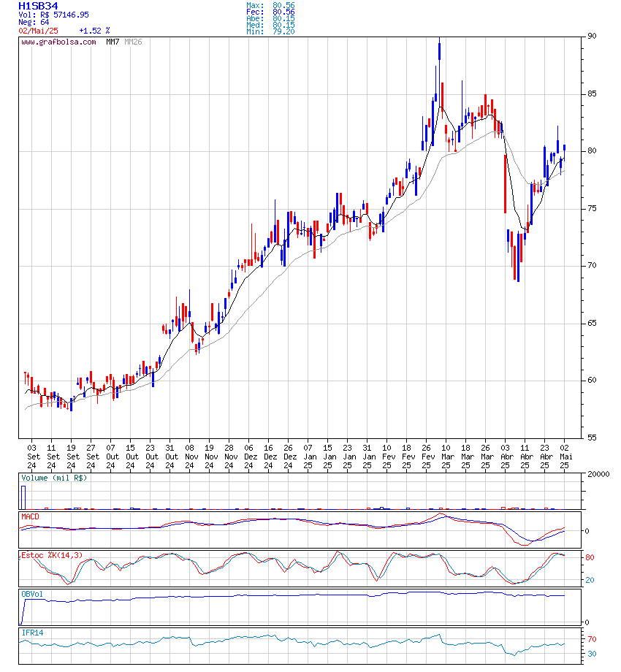
Task: Click the Volume (mil R$) panel label
Action: [x=54, y=478]
